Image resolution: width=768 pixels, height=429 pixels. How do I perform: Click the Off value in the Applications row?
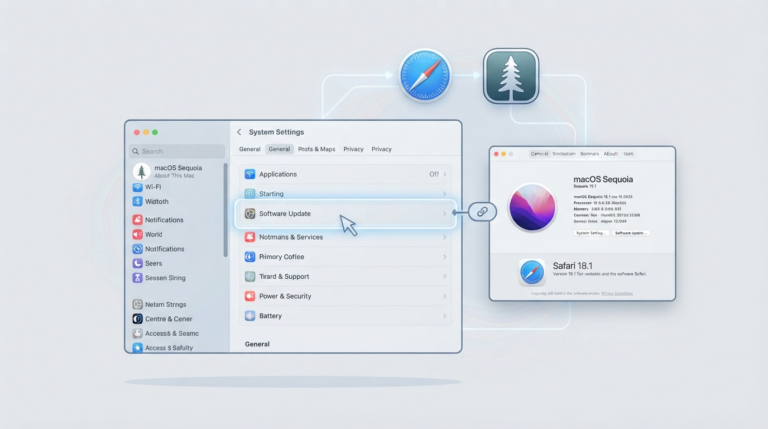point(434,174)
